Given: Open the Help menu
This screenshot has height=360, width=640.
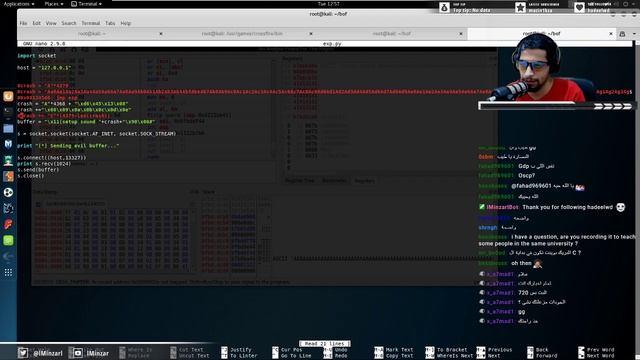Looking at the screenshot, I should click(126, 23).
